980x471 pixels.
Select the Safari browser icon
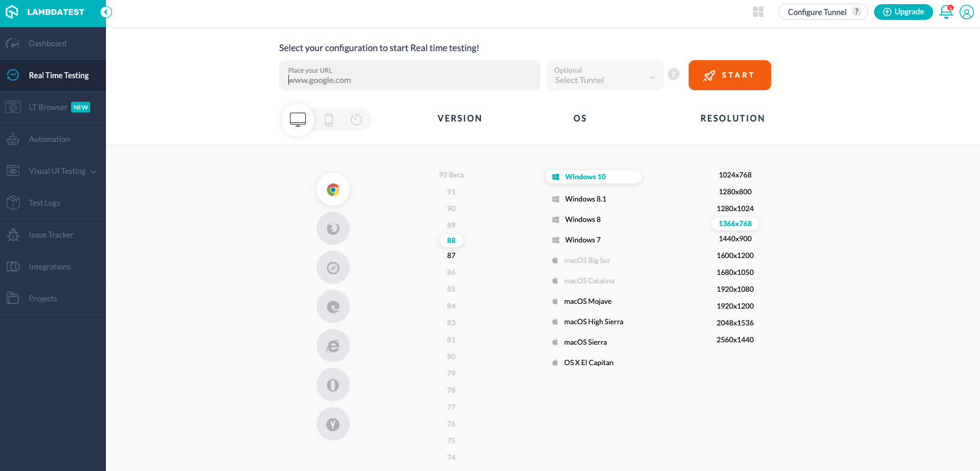333,268
